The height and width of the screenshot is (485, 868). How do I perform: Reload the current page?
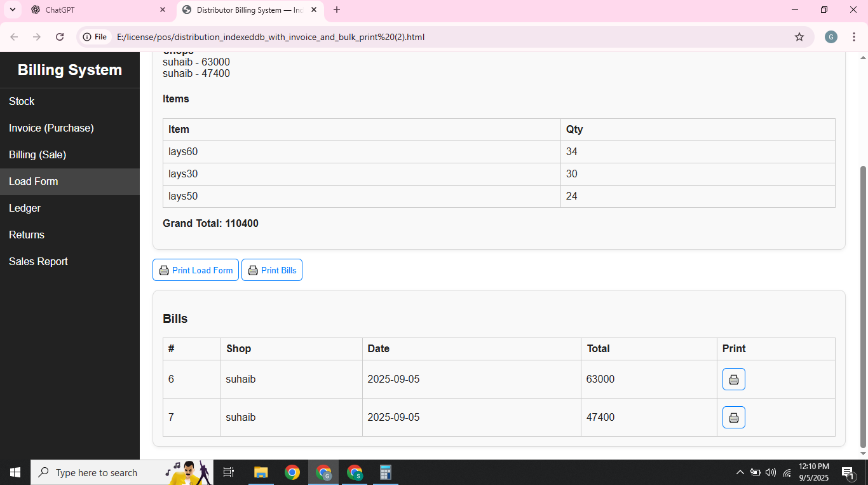60,37
